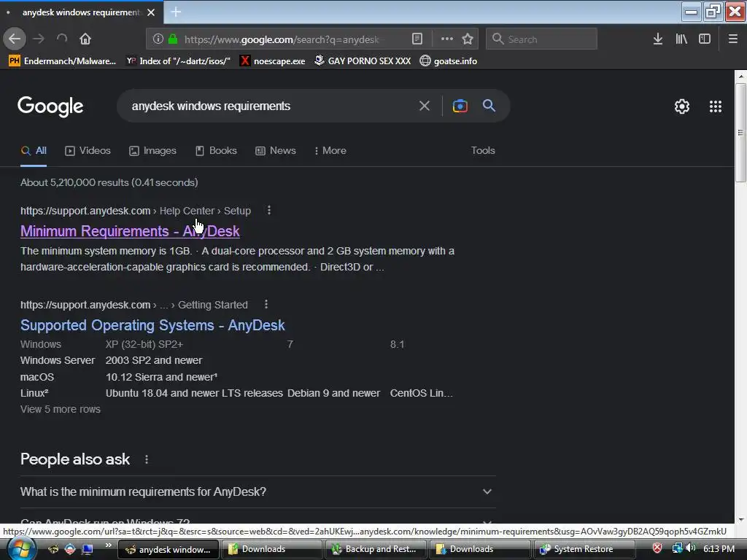Viewport: 747px width, 560px height.
Task: Reload the current page
Action: [62, 39]
